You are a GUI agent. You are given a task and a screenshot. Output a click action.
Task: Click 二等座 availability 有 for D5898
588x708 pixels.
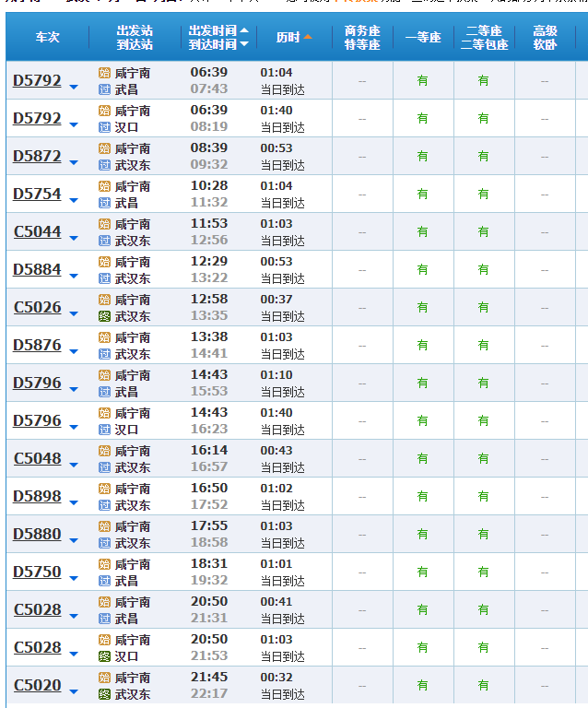(483, 497)
